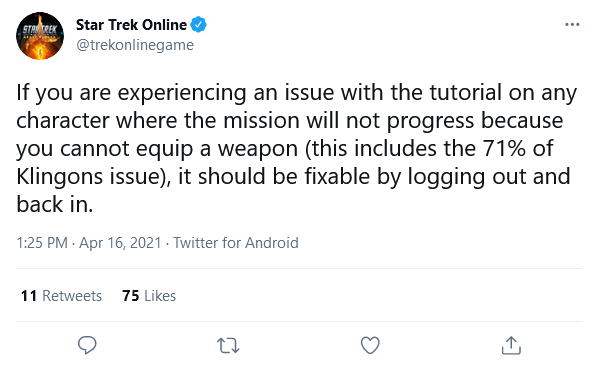
Task: Click the word 'weapon' in the tweet
Action: point(258,149)
